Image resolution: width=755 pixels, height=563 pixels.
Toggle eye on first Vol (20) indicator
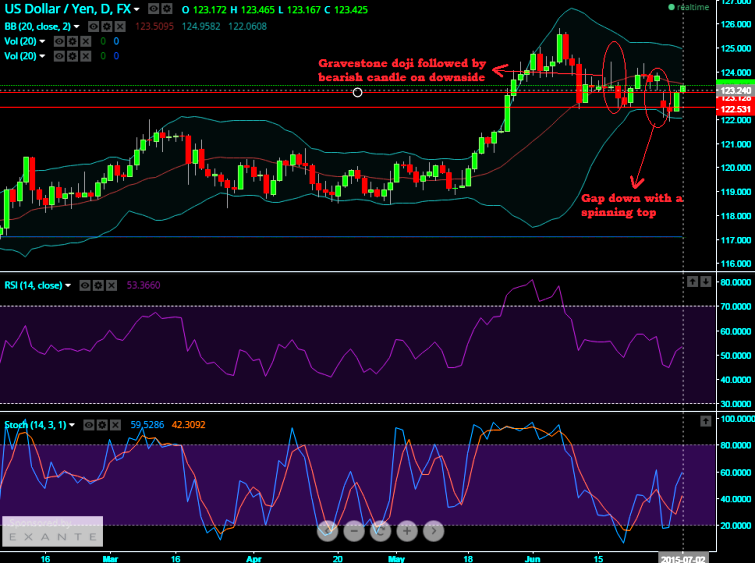pos(59,41)
